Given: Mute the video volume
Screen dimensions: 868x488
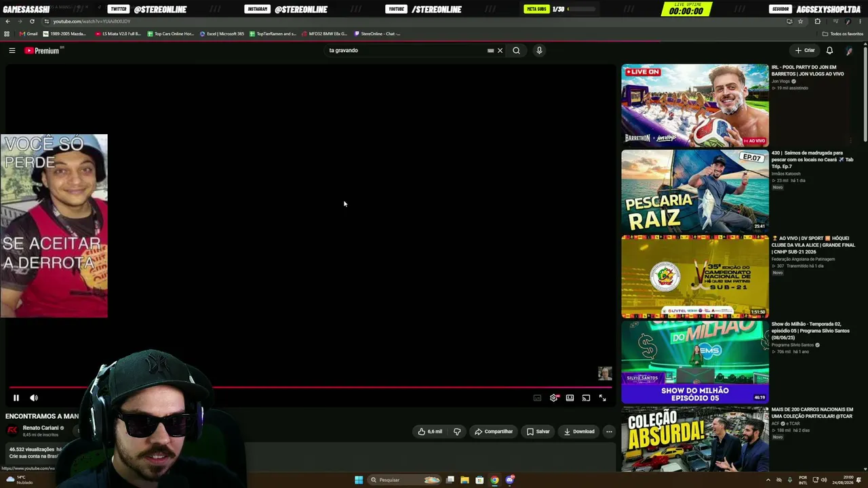Looking at the screenshot, I should point(34,398).
